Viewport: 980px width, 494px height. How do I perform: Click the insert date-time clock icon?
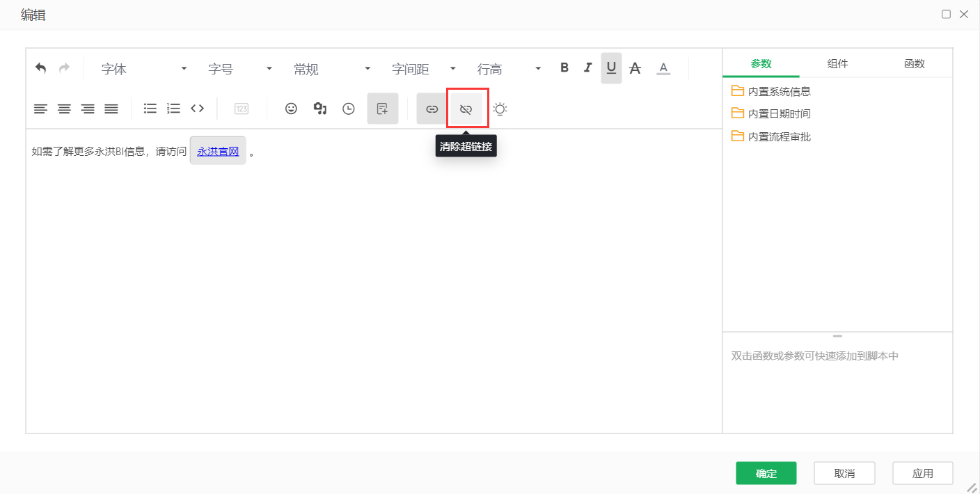click(348, 109)
